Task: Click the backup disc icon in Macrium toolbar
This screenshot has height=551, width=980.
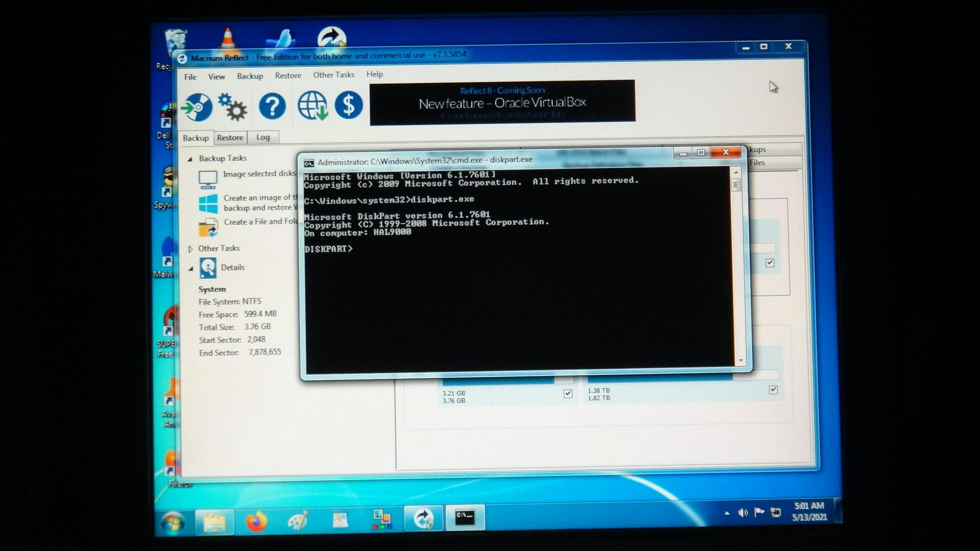Action: coord(197,107)
